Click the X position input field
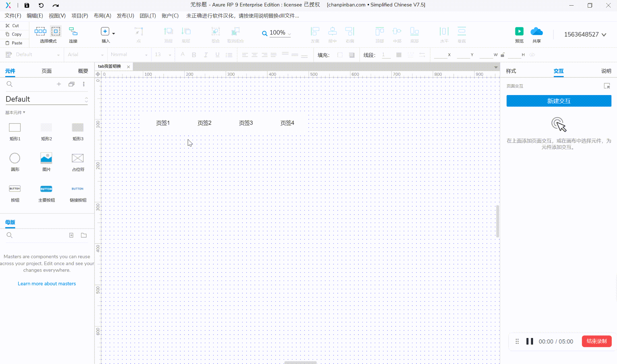This screenshot has width=617, height=364. click(x=441, y=55)
